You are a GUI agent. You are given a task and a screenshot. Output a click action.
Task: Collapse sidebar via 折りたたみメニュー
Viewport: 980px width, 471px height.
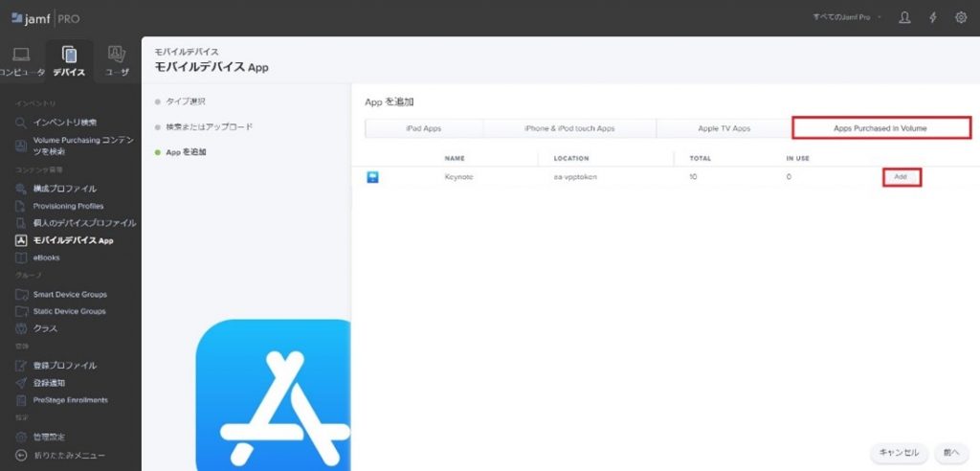click(x=69, y=456)
